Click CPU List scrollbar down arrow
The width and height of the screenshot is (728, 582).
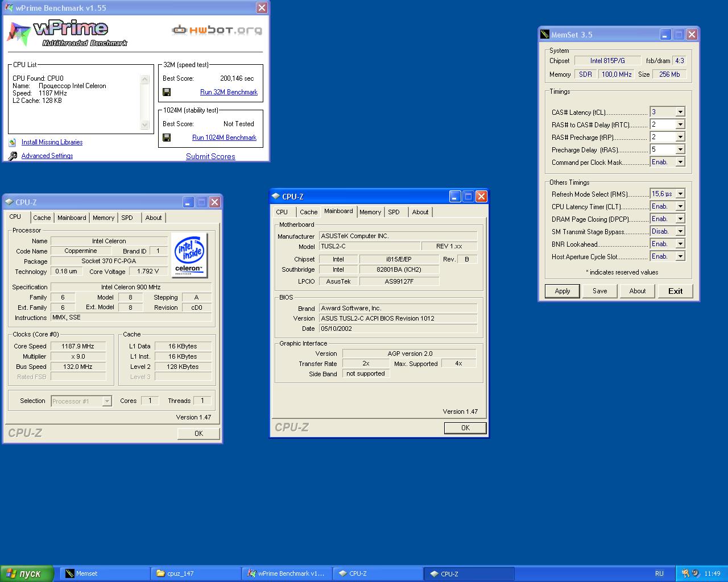point(144,125)
